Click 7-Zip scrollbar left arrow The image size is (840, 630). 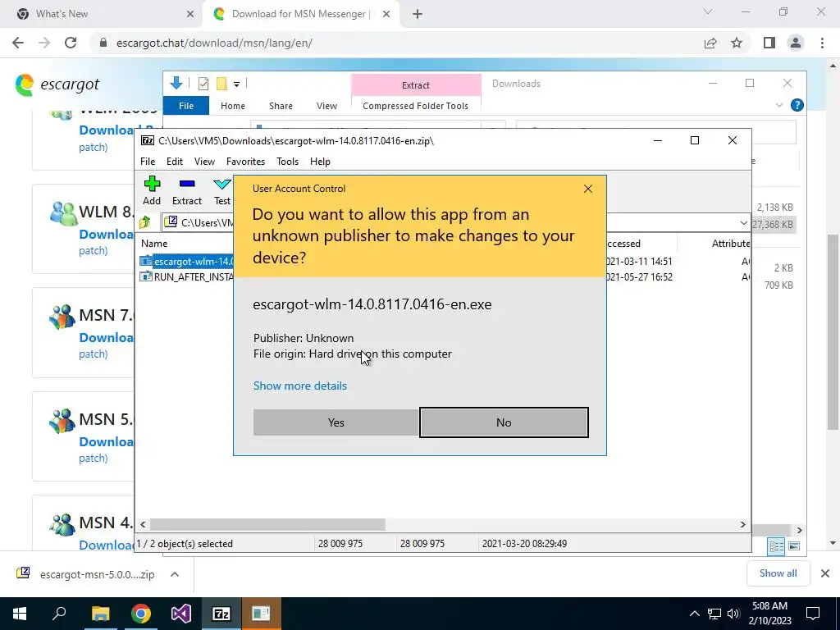click(143, 524)
